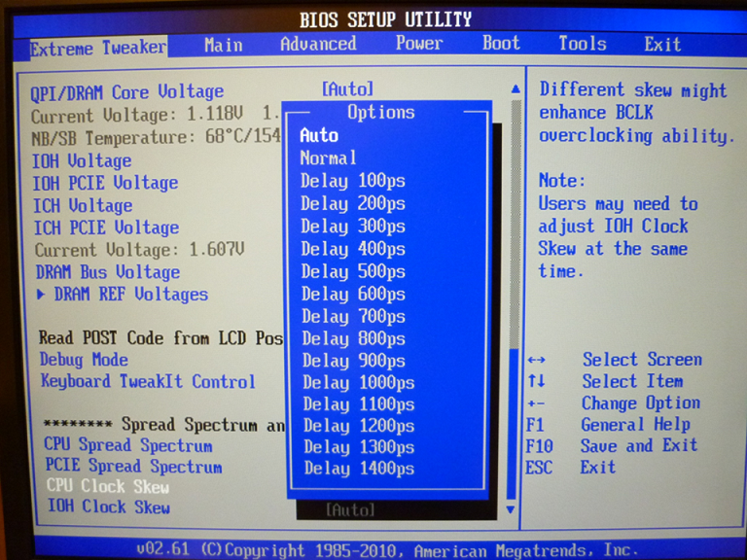Choose Normal in the Options list
Viewport: 747px width, 560px height.
[328, 158]
